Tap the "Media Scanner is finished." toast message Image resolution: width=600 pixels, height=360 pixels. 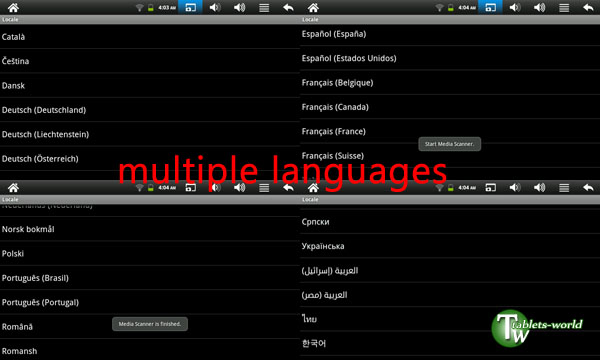pyautogui.click(x=150, y=324)
